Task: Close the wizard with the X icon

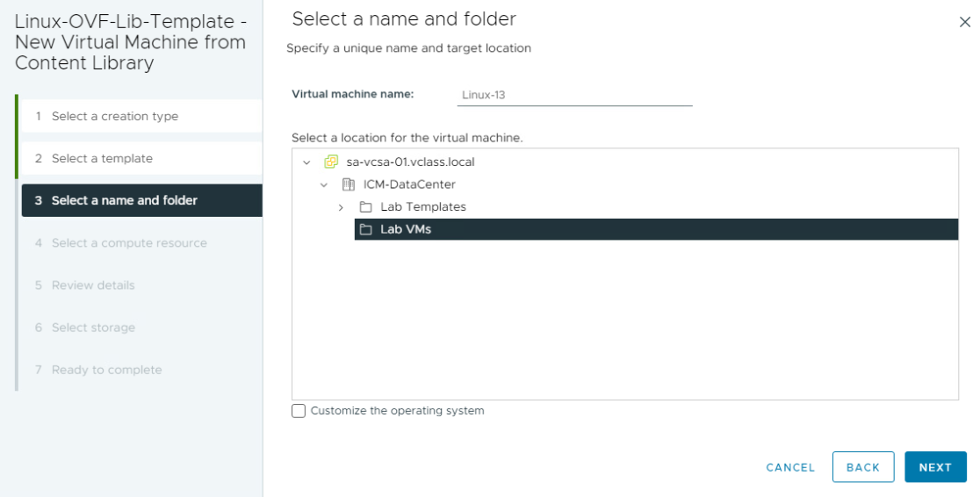Action: click(x=964, y=22)
